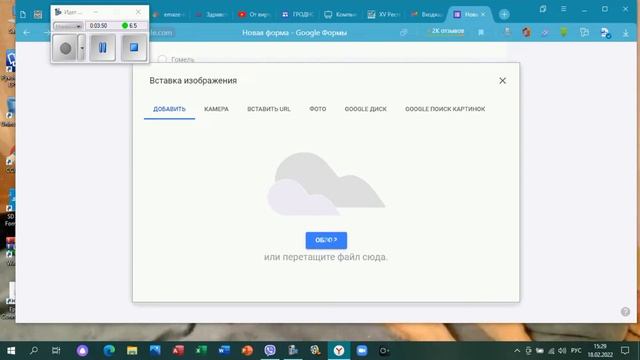
Task: Switch to the Входящие browser tab
Action: pos(426,14)
